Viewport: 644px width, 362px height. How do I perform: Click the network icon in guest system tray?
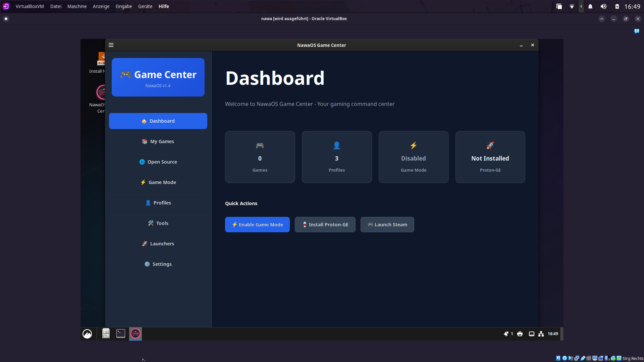pos(541,334)
